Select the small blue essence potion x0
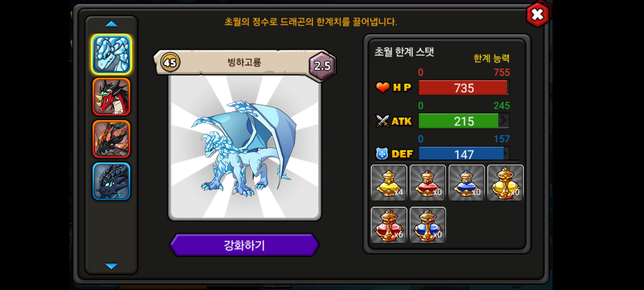 (x=466, y=183)
